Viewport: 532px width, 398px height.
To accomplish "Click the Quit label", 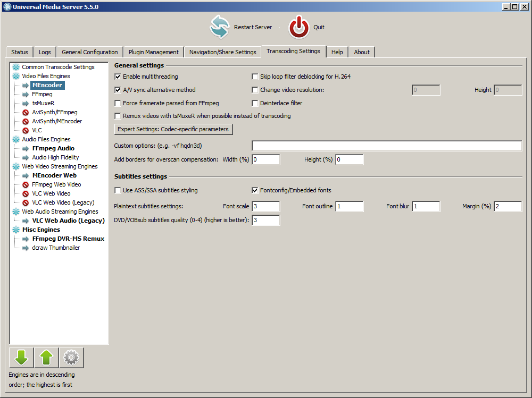I will coord(319,27).
